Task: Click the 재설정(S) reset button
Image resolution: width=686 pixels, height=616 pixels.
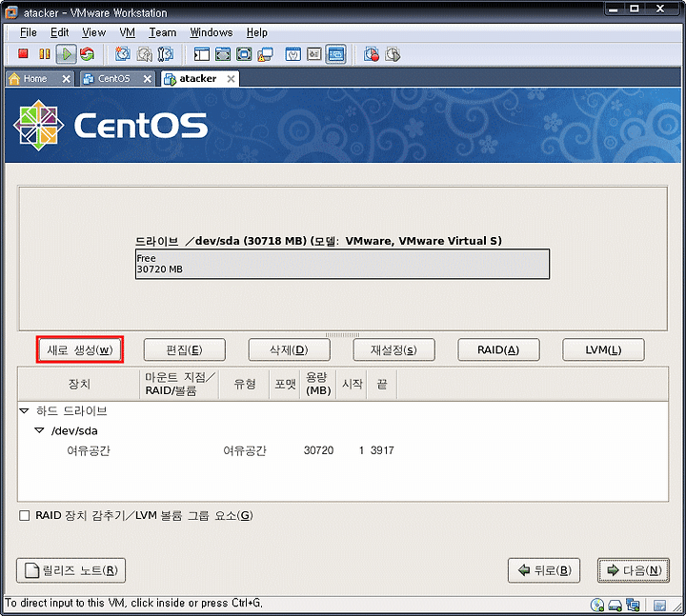Action: click(393, 349)
